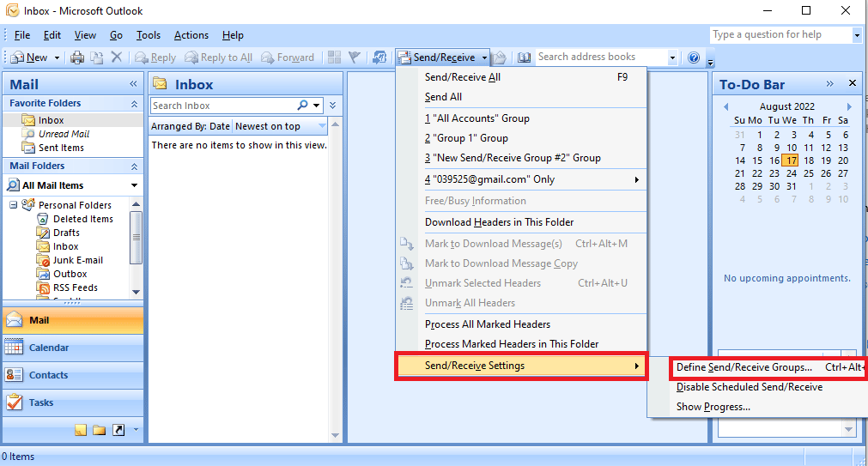Choose Send All menu item
The image size is (868, 466).
tap(521, 97)
